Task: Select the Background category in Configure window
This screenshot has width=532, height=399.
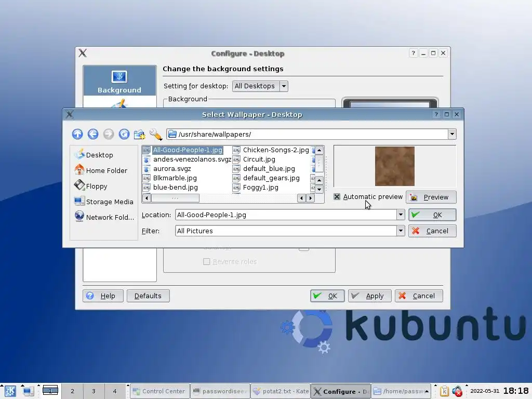Action: (119, 81)
